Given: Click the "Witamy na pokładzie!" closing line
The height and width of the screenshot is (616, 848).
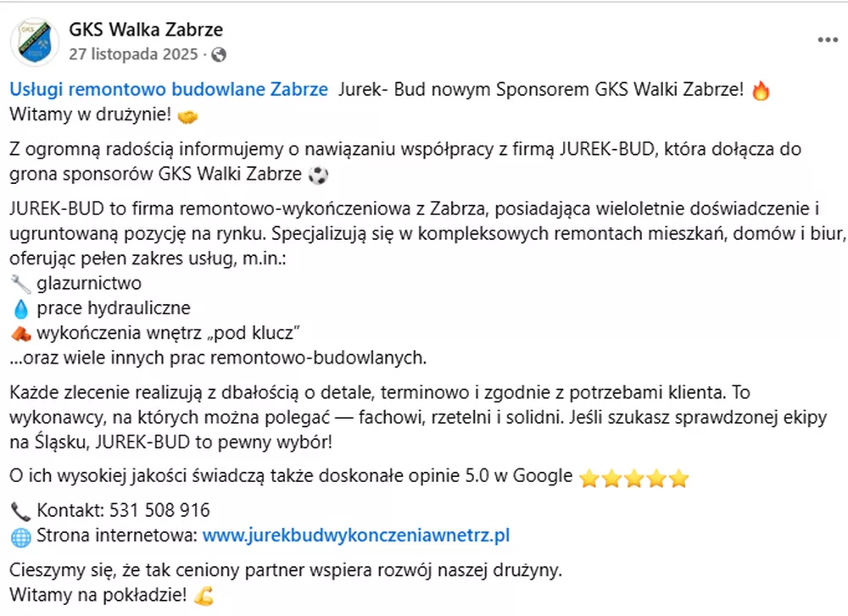Looking at the screenshot, I should point(98,595).
